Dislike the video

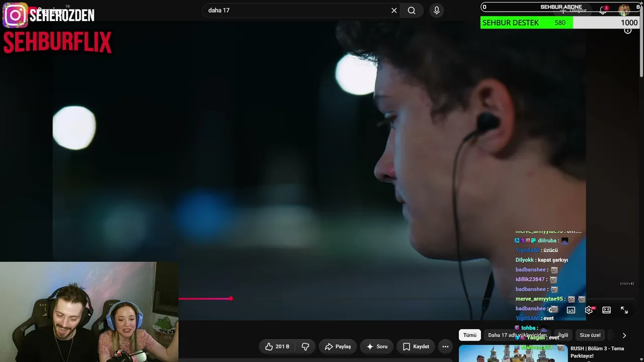[x=305, y=346]
